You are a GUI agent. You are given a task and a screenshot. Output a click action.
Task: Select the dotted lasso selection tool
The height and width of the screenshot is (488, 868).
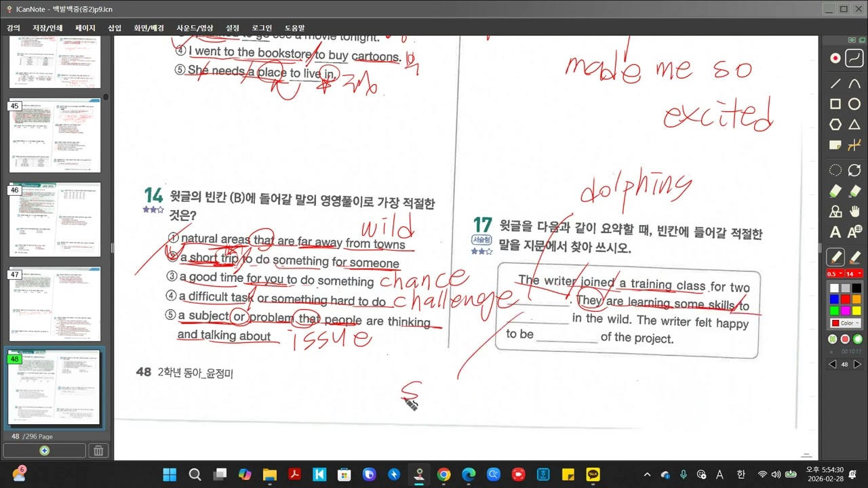pos(835,171)
